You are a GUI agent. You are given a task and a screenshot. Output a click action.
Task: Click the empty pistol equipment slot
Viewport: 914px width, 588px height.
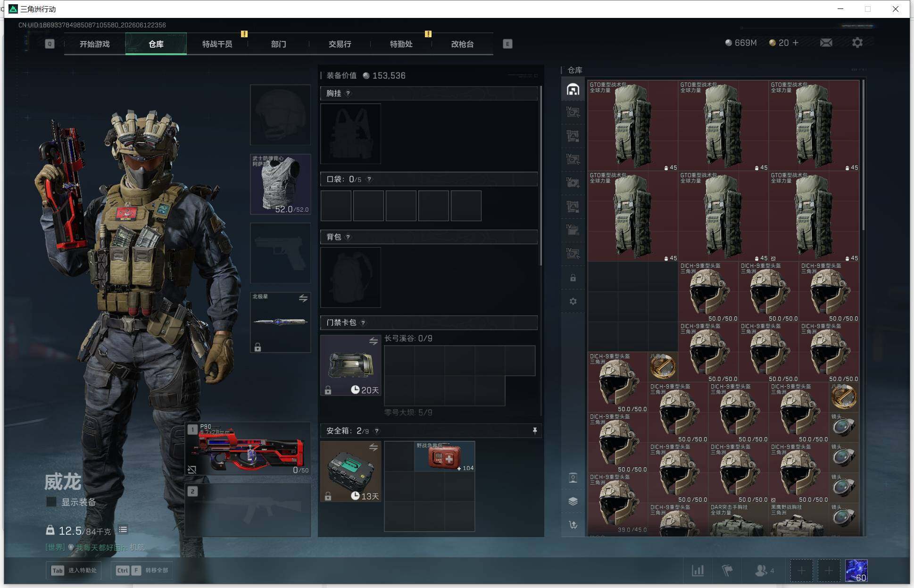(280, 253)
